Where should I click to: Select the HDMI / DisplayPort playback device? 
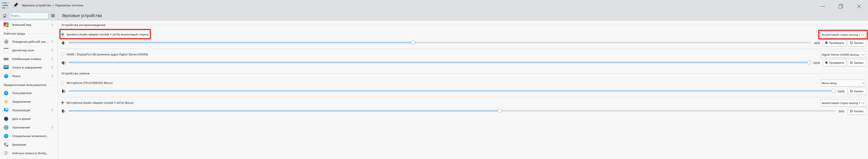63,54
